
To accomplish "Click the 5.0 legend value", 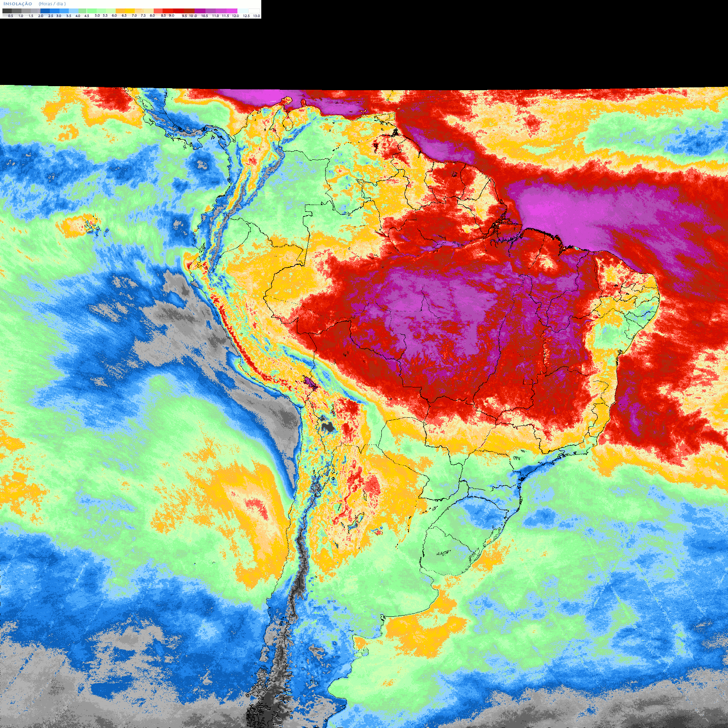I will tap(97, 15).
